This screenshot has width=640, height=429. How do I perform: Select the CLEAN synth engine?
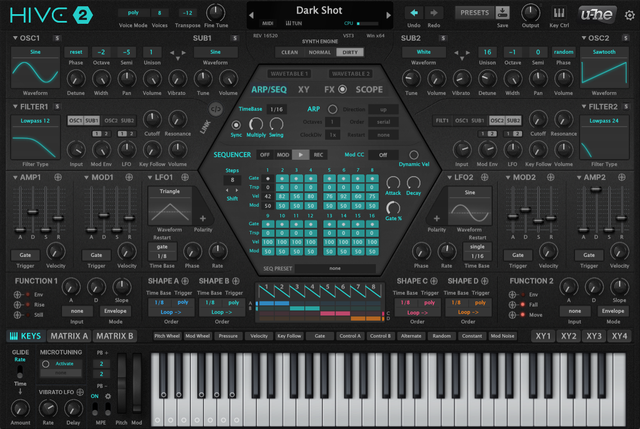point(289,52)
